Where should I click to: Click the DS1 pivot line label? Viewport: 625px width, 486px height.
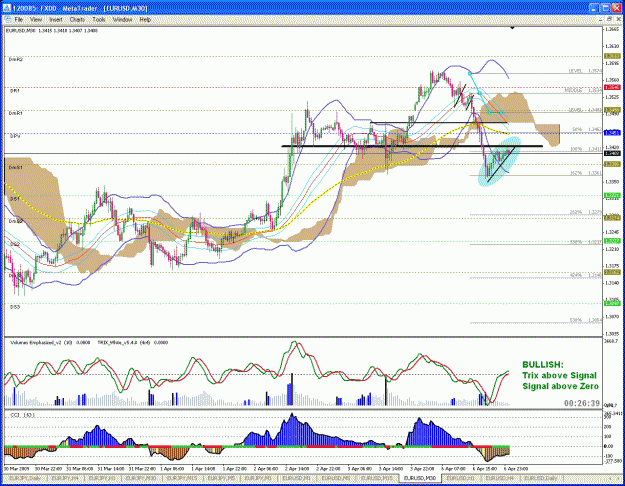coord(14,199)
